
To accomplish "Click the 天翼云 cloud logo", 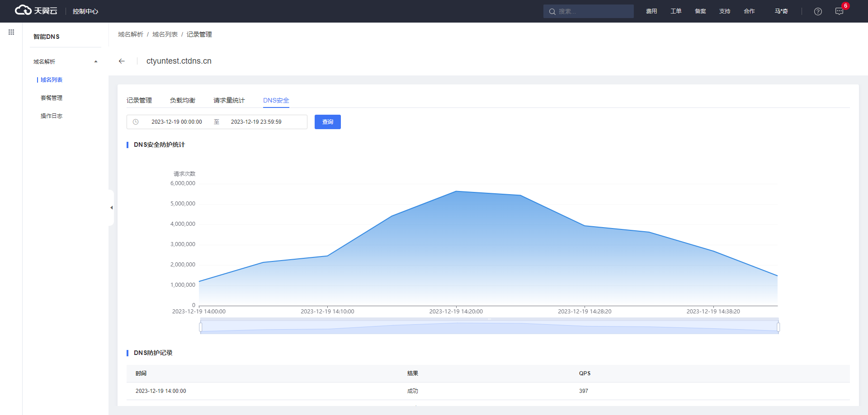I will [36, 10].
